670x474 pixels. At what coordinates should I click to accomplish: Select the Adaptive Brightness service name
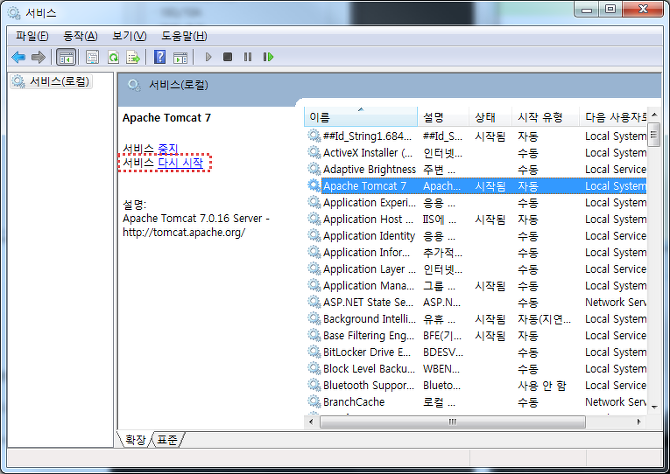[369, 169]
